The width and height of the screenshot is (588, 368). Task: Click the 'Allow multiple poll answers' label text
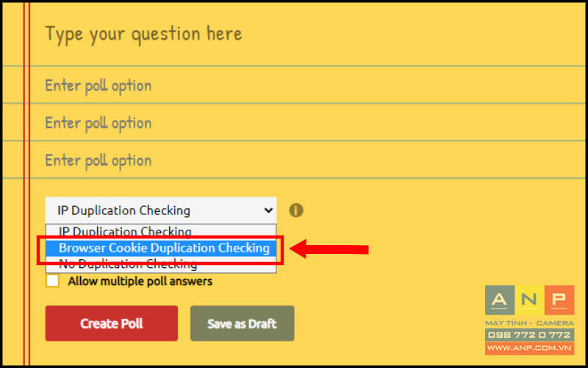click(140, 281)
